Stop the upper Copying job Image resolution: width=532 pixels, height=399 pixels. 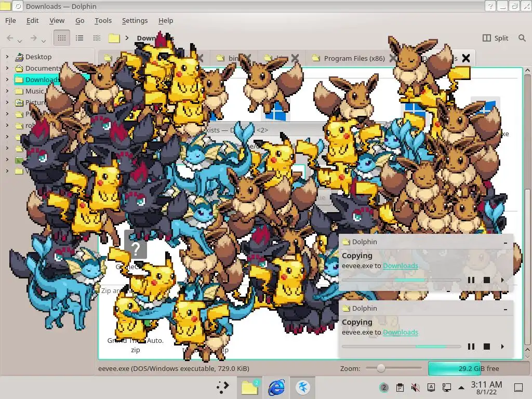click(486, 280)
